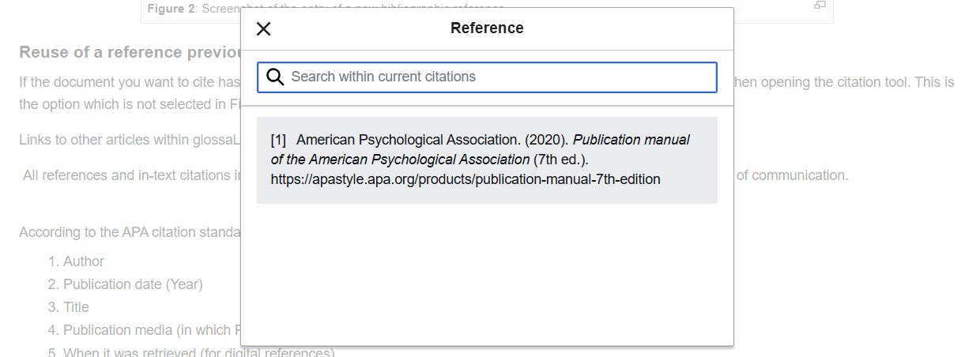Click the 'Publication date (Year)' list item

[133, 284]
